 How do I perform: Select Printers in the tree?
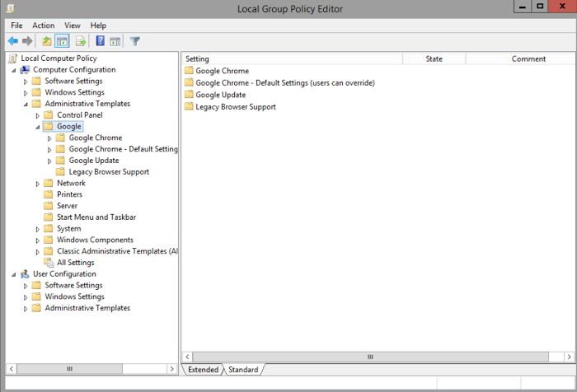(63, 194)
